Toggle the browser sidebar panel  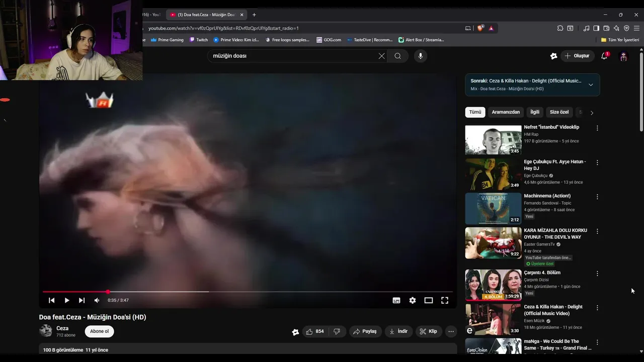[596, 28]
